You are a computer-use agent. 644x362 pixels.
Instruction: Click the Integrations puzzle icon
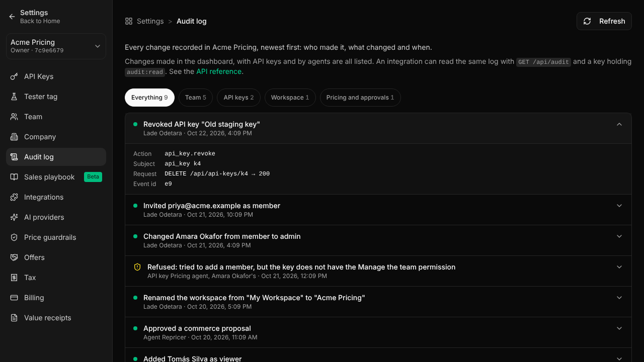click(14, 197)
